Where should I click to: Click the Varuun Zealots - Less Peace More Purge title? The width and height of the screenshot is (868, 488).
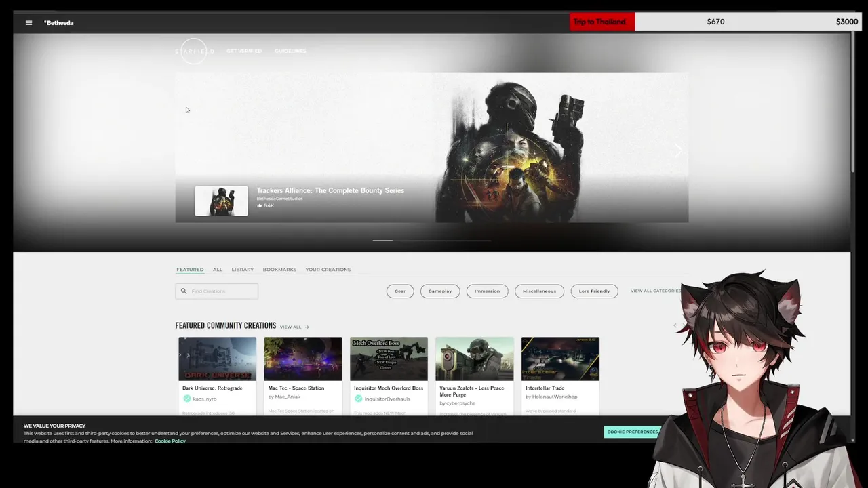(x=472, y=391)
